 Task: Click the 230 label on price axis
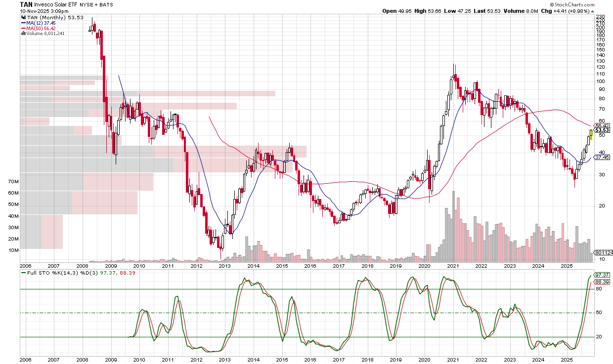tap(600, 17)
